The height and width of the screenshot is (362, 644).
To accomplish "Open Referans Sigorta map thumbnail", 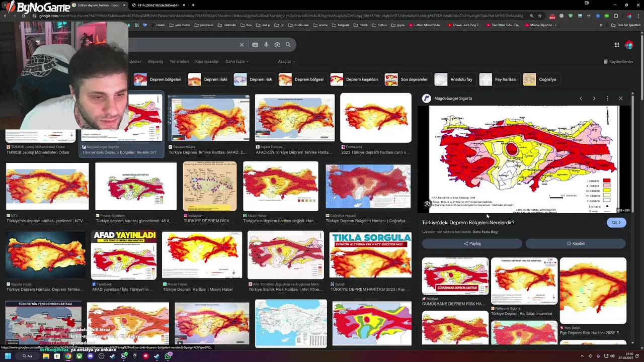I will tap(524, 281).
